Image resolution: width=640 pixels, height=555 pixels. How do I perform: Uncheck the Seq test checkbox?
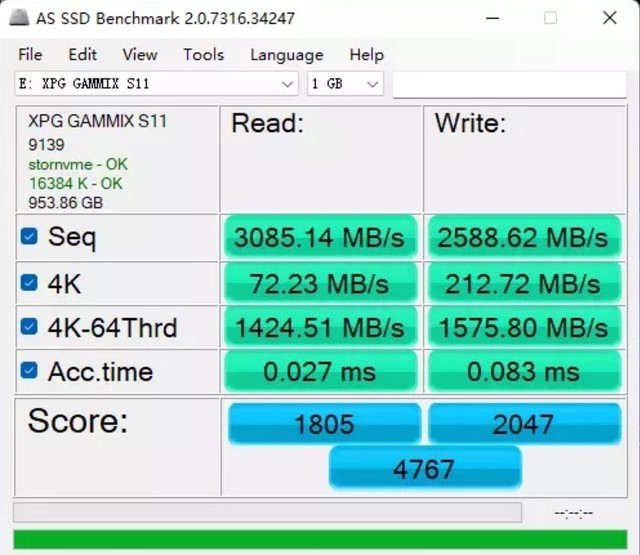29,236
